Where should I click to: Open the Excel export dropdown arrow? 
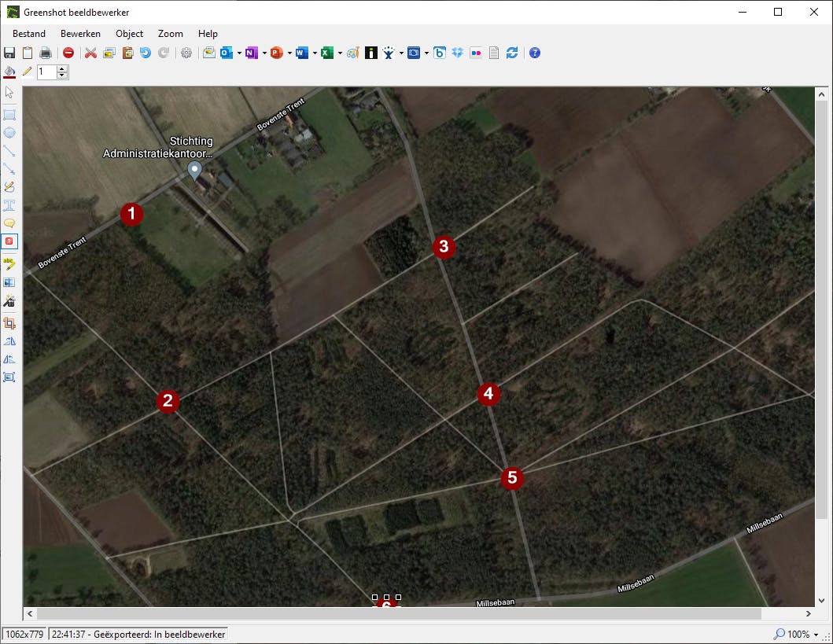(x=340, y=53)
